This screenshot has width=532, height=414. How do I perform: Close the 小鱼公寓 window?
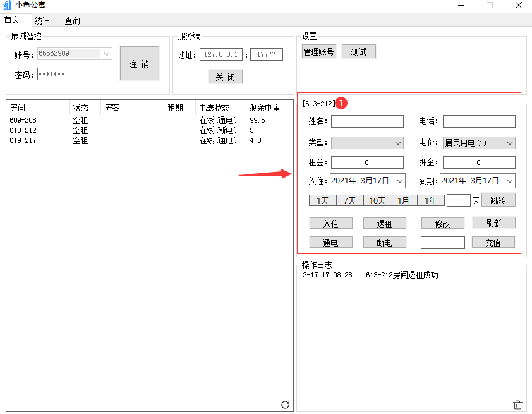coord(519,6)
